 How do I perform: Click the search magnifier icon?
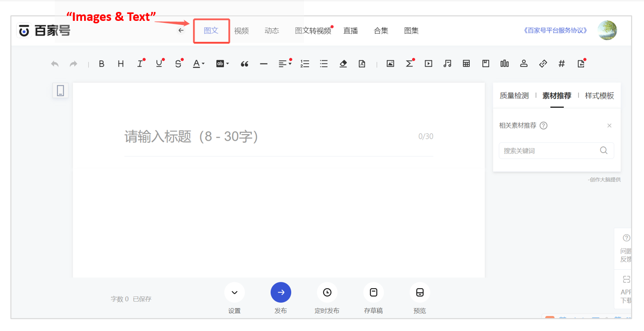pyautogui.click(x=604, y=151)
